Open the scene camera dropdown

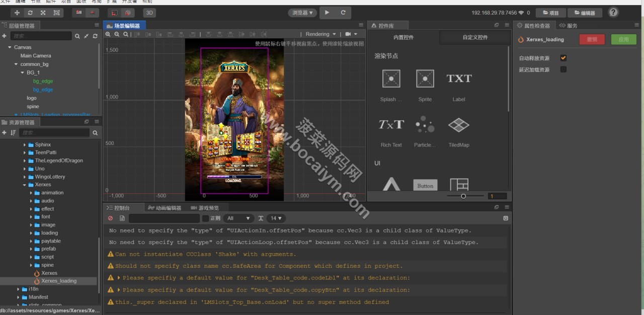pyautogui.click(x=351, y=34)
